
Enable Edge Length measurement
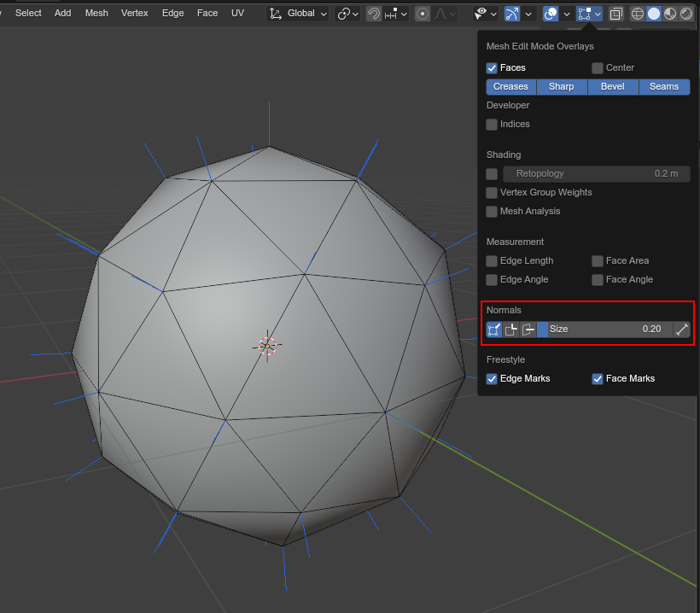point(492,260)
